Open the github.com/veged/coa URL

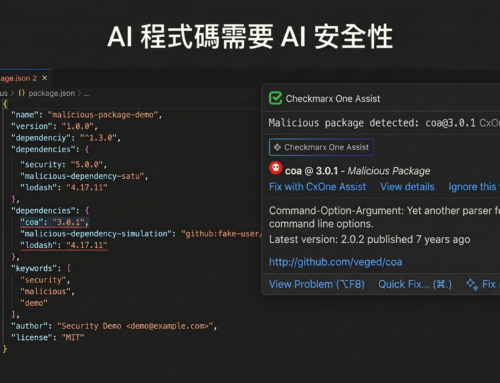(336, 262)
